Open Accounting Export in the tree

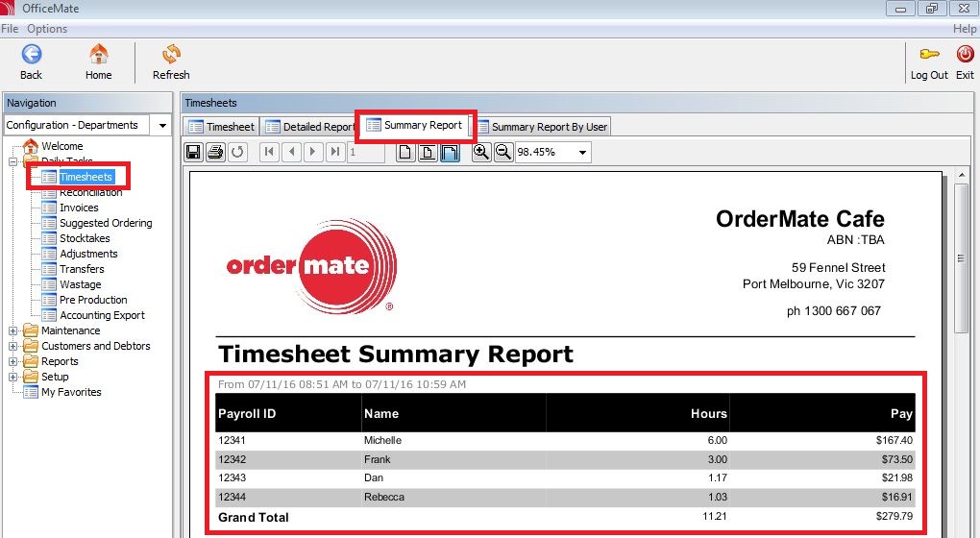point(102,315)
